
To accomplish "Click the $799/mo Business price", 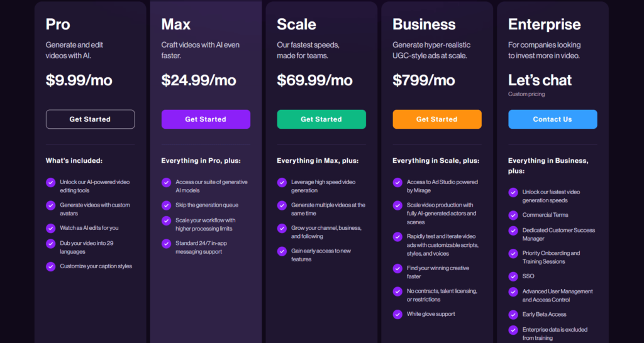I will pos(423,80).
